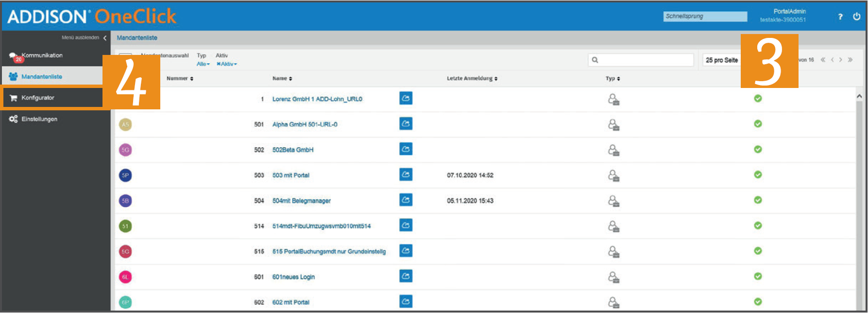Click cloud icon for 601neues Login
The width and height of the screenshot is (868, 313).
pyautogui.click(x=406, y=276)
